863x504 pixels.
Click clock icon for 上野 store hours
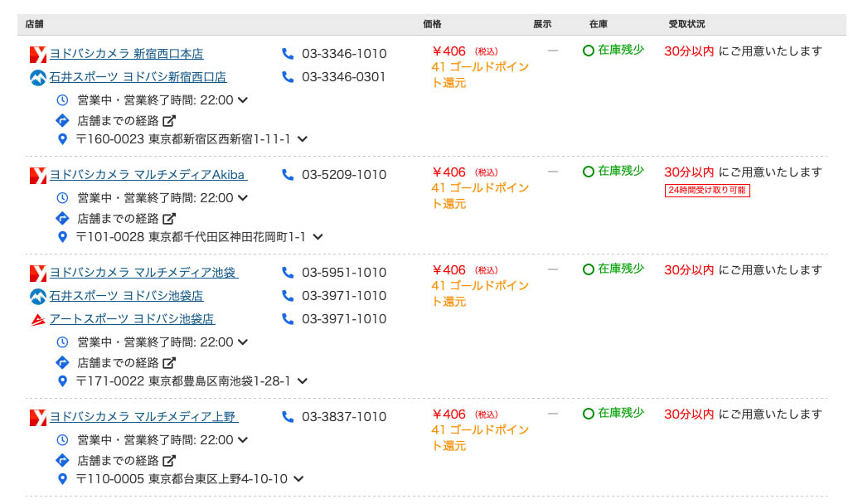click(x=63, y=440)
